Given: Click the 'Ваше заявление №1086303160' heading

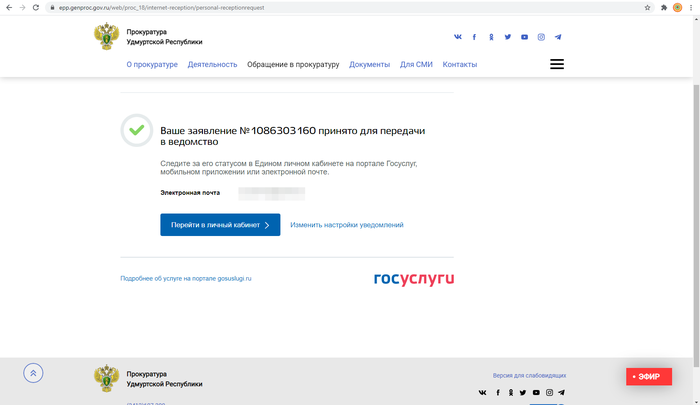Looking at the screenshot, I should (x=292, y=136).
